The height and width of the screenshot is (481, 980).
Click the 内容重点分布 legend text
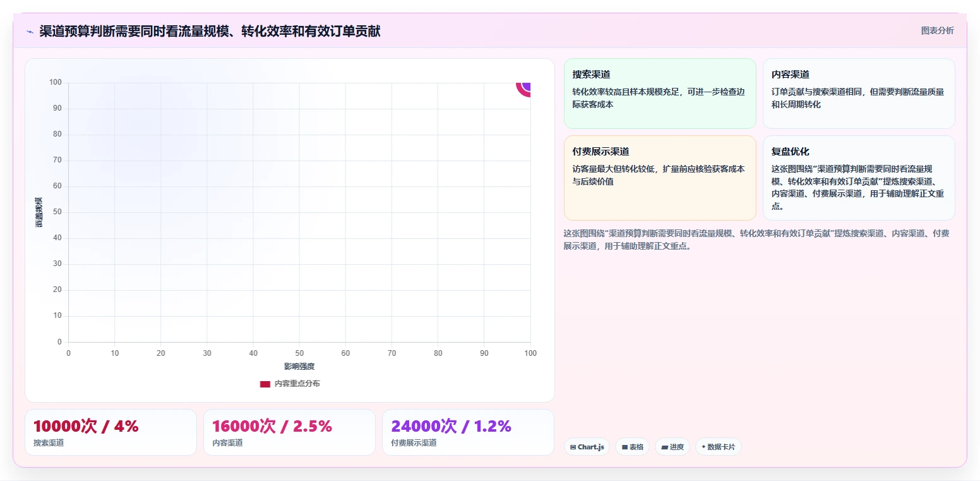(297, 384)
